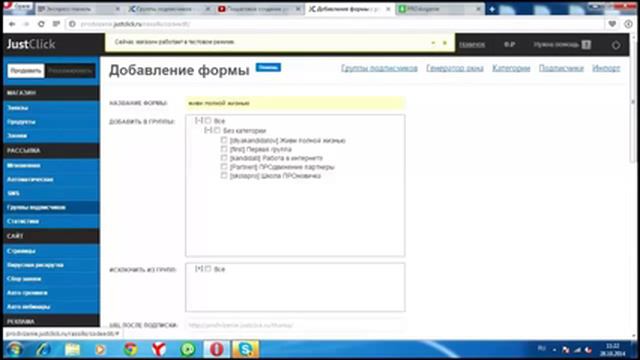Switch to the first browser tab
Viewport: 640px width, 360px height.
[78, 9]
